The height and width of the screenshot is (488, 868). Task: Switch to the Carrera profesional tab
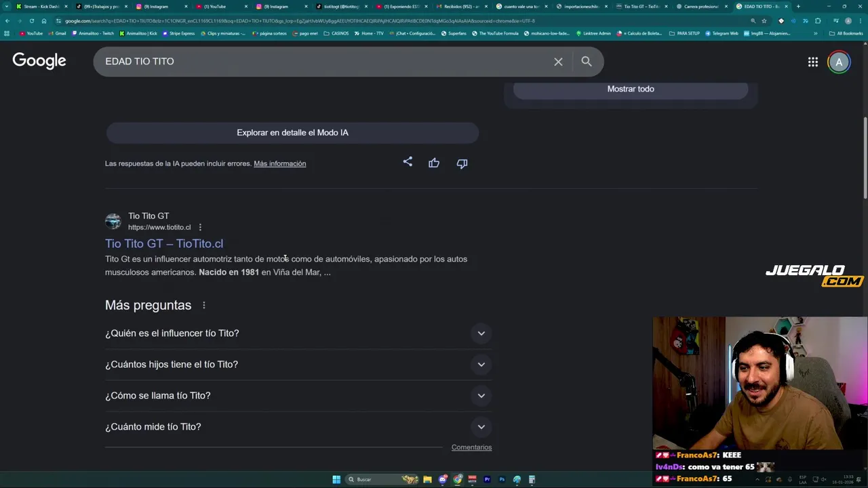(x=701, y=6)
